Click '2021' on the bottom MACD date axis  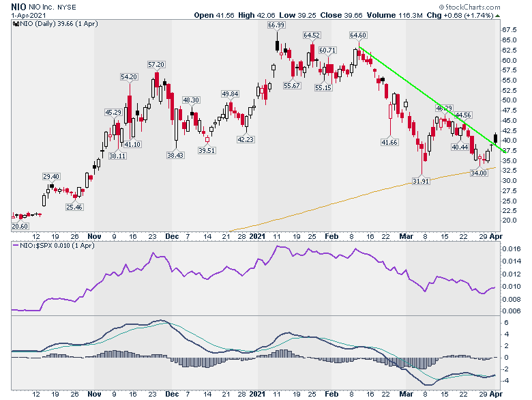click(258, 394)
